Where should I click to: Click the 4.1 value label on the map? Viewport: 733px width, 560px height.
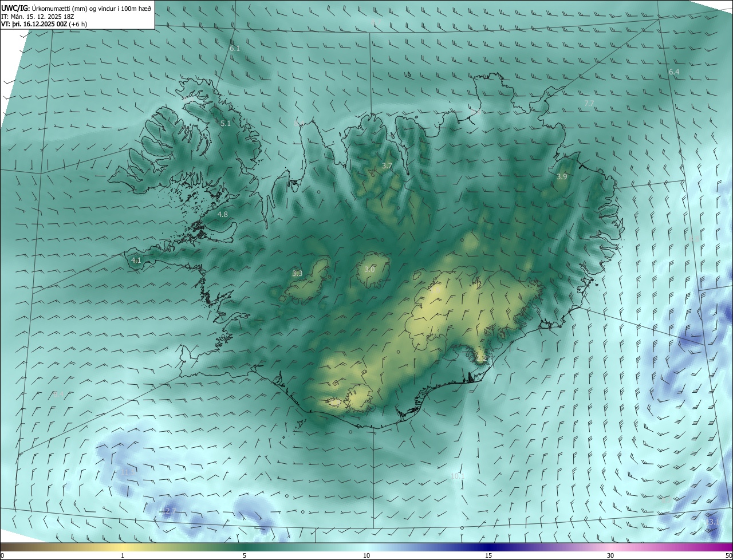136,260
